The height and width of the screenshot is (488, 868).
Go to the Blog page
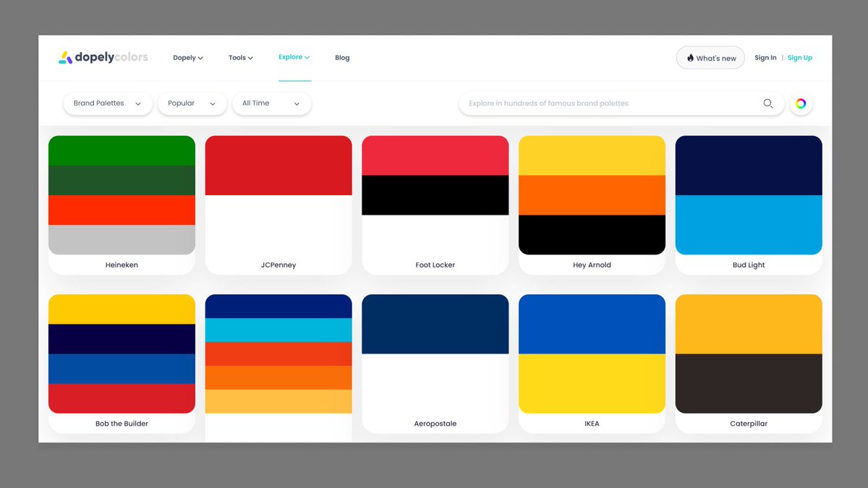342,58
